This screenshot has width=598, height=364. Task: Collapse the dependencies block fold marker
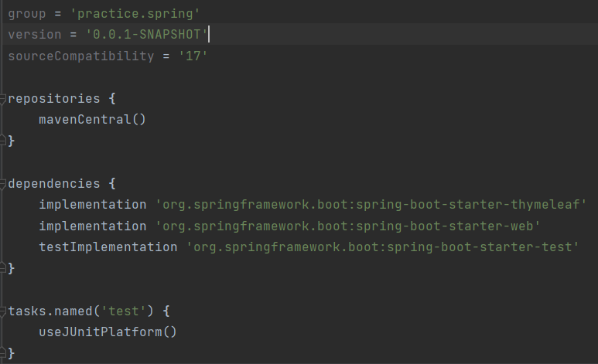[x=2, y=184]
